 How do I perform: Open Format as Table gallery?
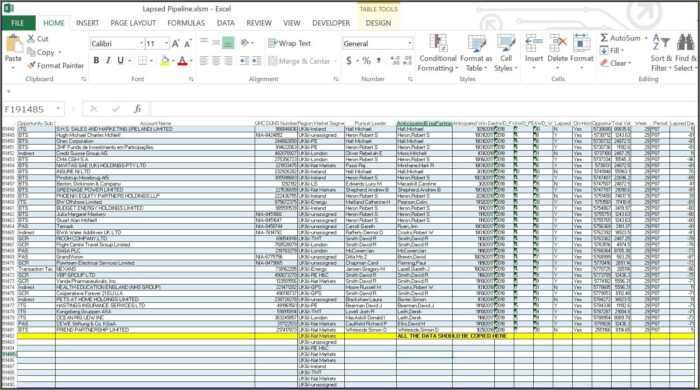[476, 53]
